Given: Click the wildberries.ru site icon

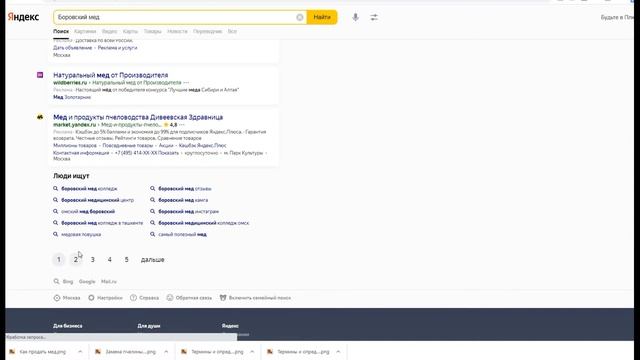Looking at the screenshot, I should pos(40,75).
